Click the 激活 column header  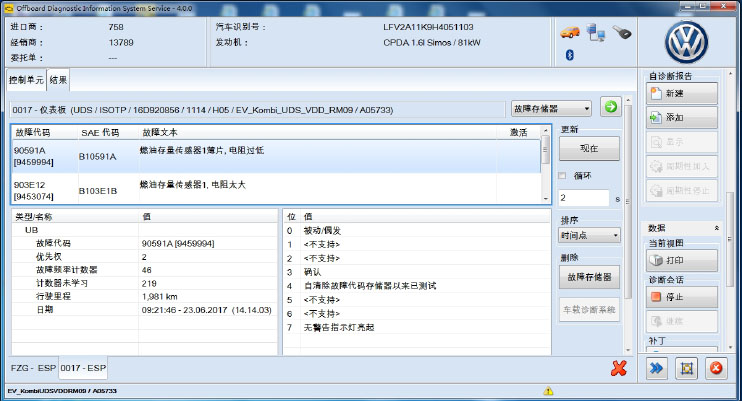click(519, 133)
